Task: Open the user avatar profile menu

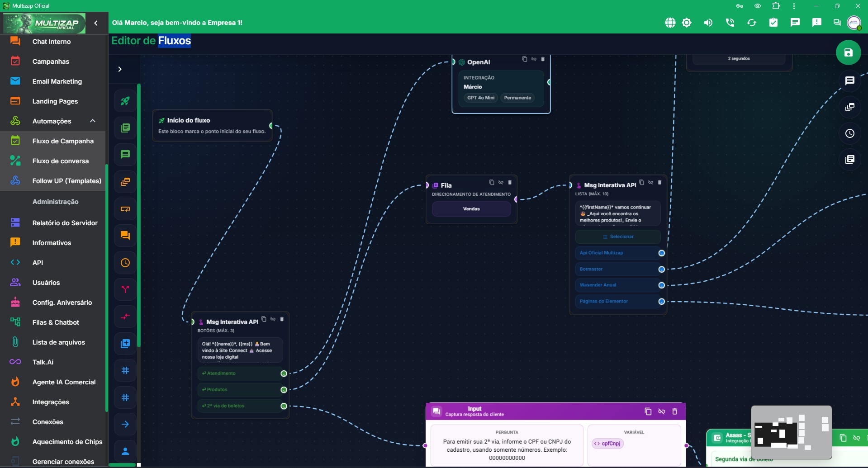Action: pyautogui.click(x=854, y=23)
